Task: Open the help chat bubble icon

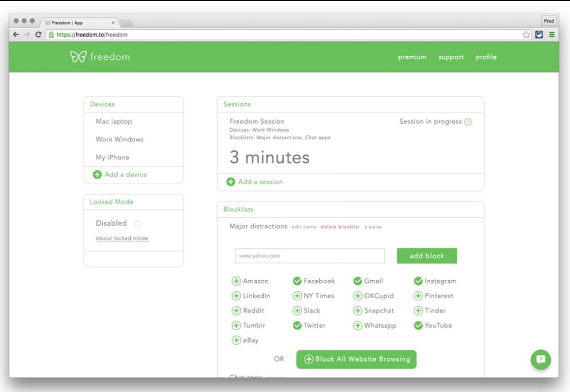Action: tap(540, 359)
